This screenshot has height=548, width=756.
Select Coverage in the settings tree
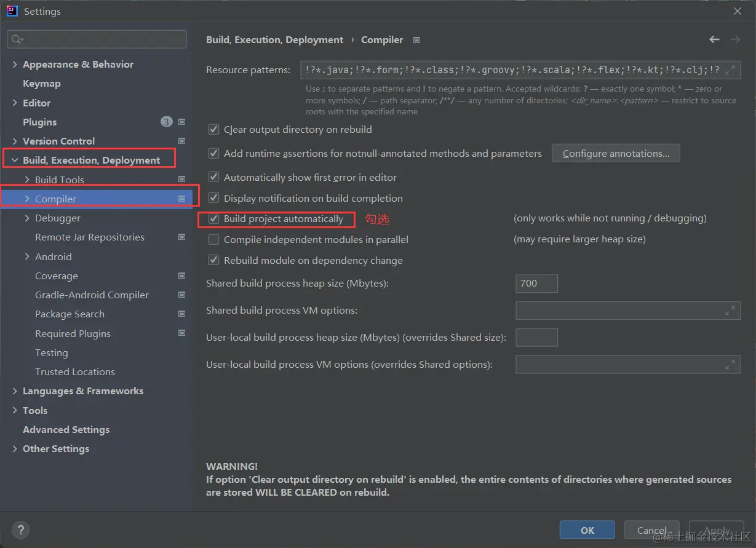click(57, 276)
